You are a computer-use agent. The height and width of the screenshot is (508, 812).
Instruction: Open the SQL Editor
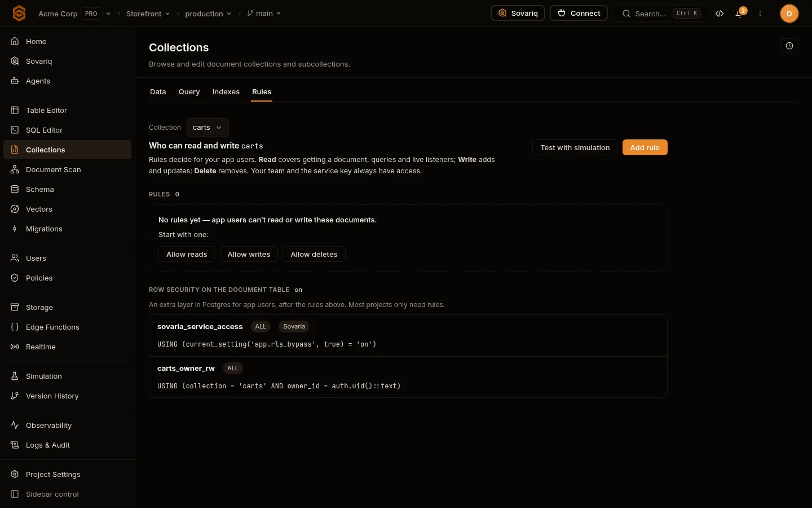[68, 130]
